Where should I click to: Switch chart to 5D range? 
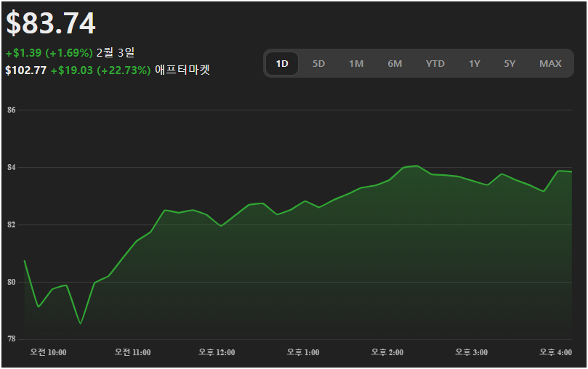[x=319, y=64]
